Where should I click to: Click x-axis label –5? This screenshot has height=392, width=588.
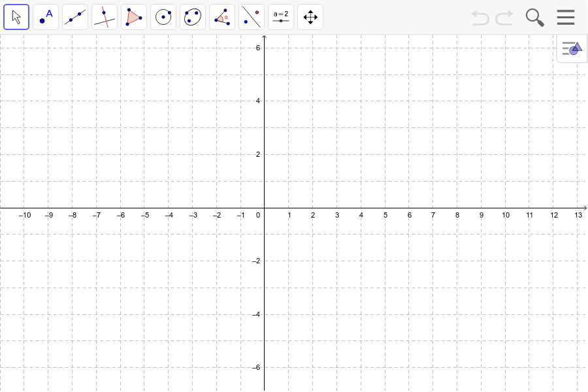(145, 216)
